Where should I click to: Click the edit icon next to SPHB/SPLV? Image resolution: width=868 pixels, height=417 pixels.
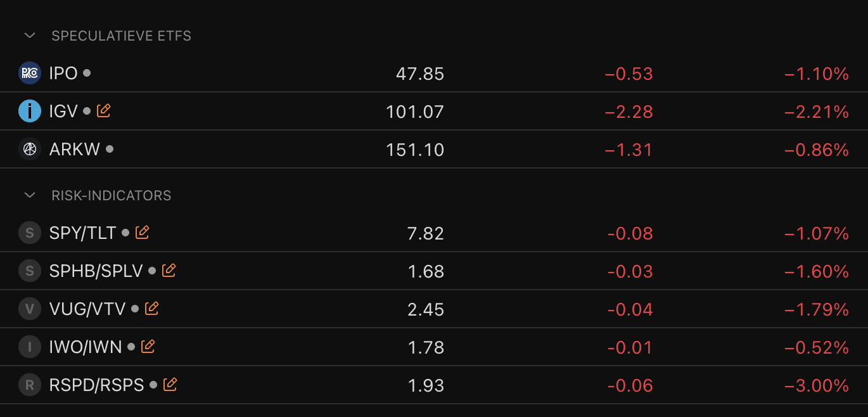(x=169, y=271)
